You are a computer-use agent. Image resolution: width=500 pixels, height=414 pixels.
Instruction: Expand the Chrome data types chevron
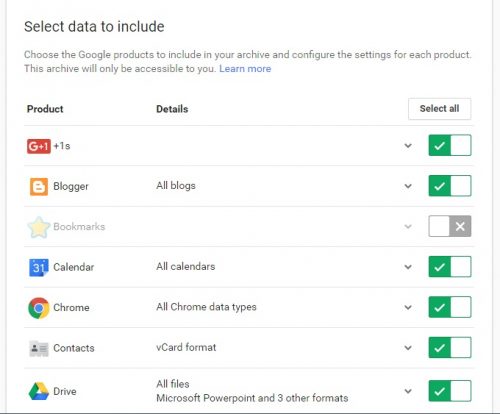[x=408, y=307]
